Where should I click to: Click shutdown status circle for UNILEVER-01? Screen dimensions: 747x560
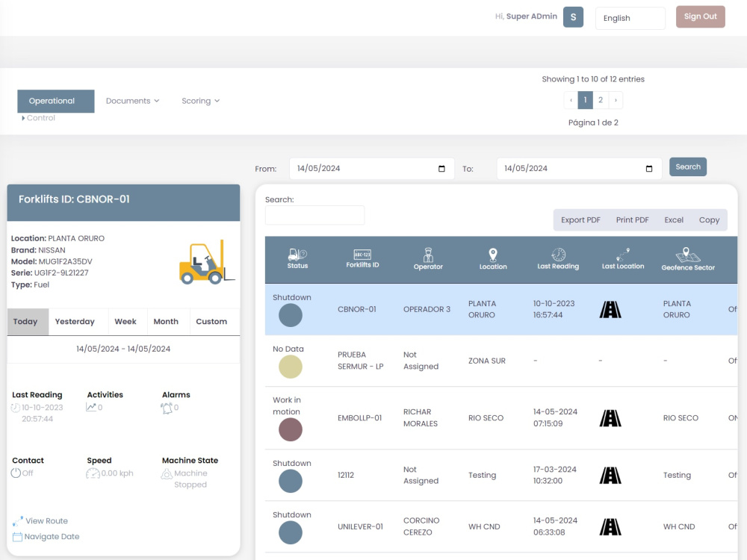click(x=291, y=532)
